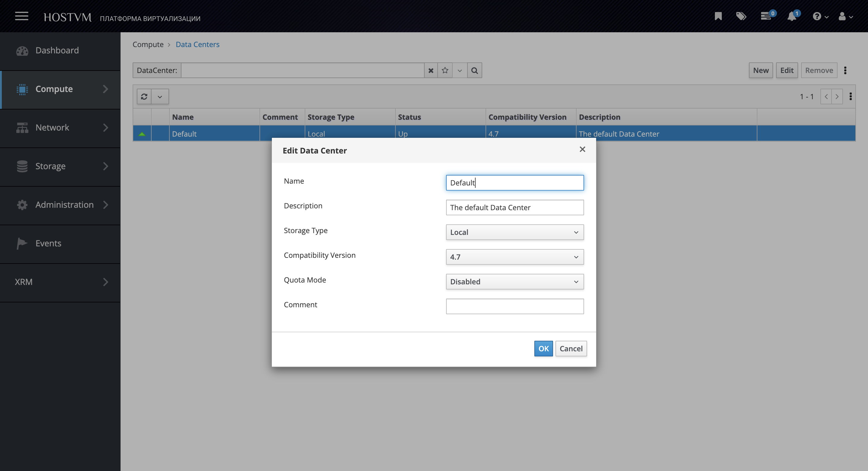Click the refresh icon above table
This screenshot has height=471, width=868.
pyautogui.click(x=144, y=97)
